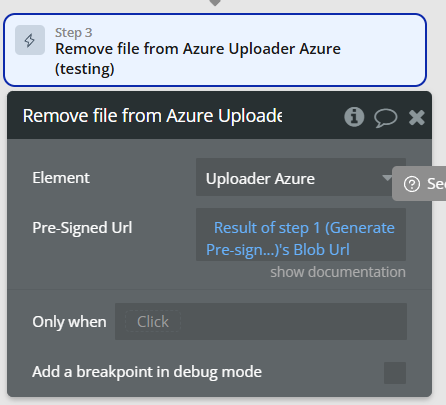Click the empty area of Only when field

pyautogui.click(x=293, y=322)
